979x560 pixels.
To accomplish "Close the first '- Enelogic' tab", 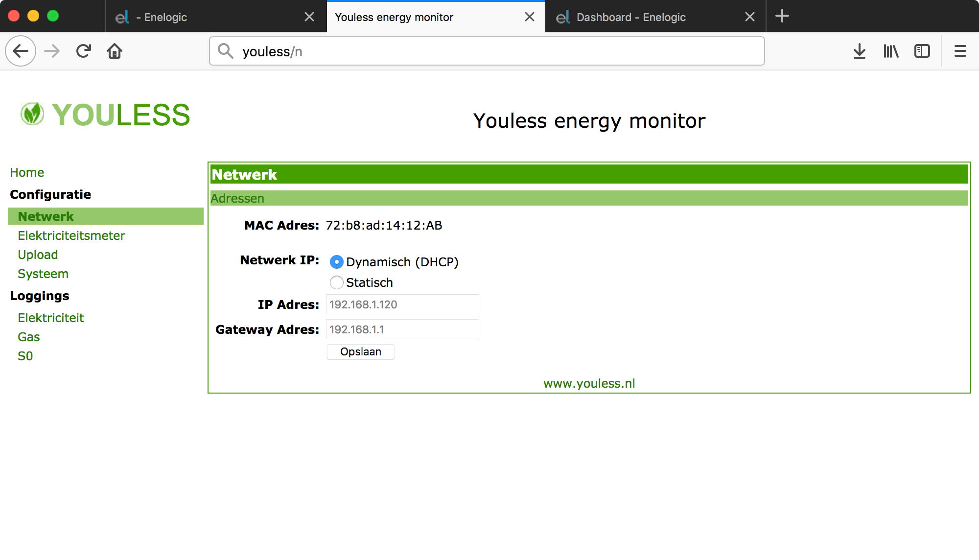I will 309,17.
